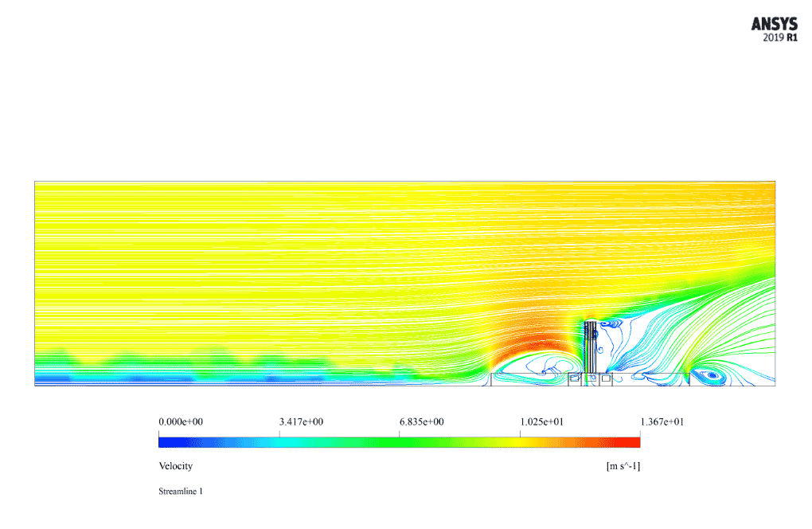This screenshot has height=529, width=812.
Task: Pick the green middle of the color bar
Action: [x=400, y=442]
